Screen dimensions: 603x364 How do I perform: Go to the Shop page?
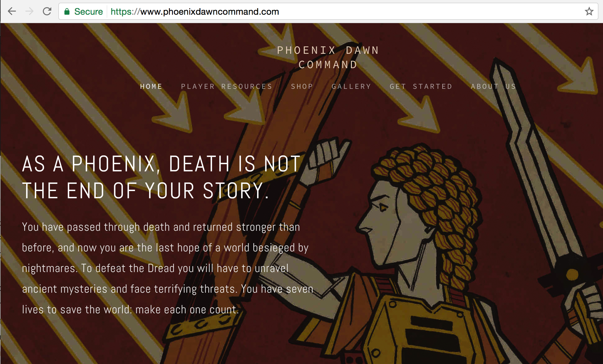(302, 87)
